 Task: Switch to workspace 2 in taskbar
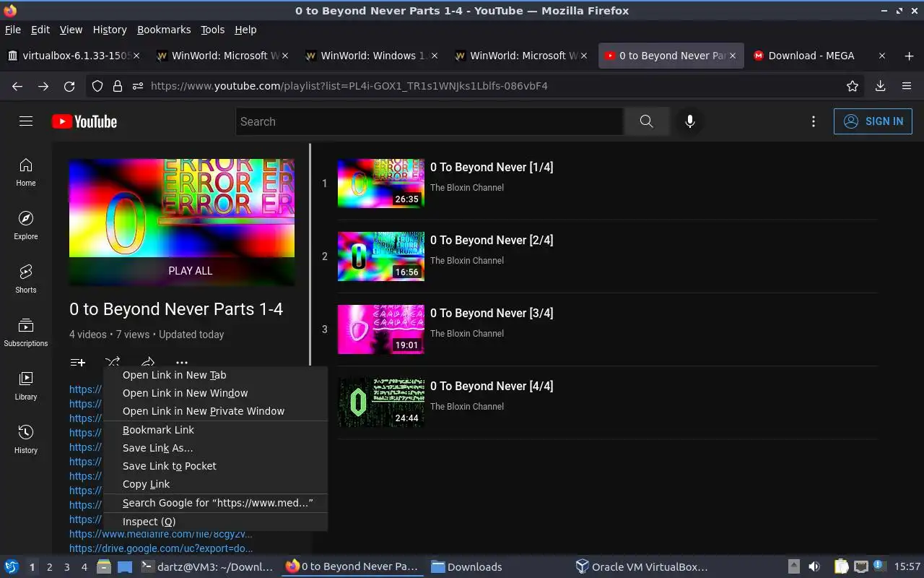49,567
